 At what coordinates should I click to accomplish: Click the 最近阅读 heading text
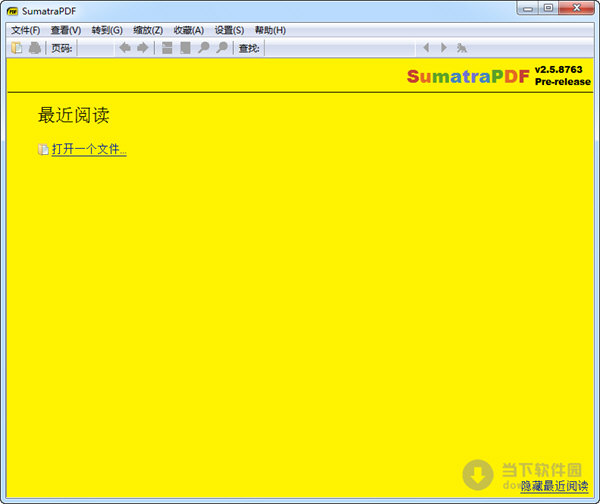73,115
